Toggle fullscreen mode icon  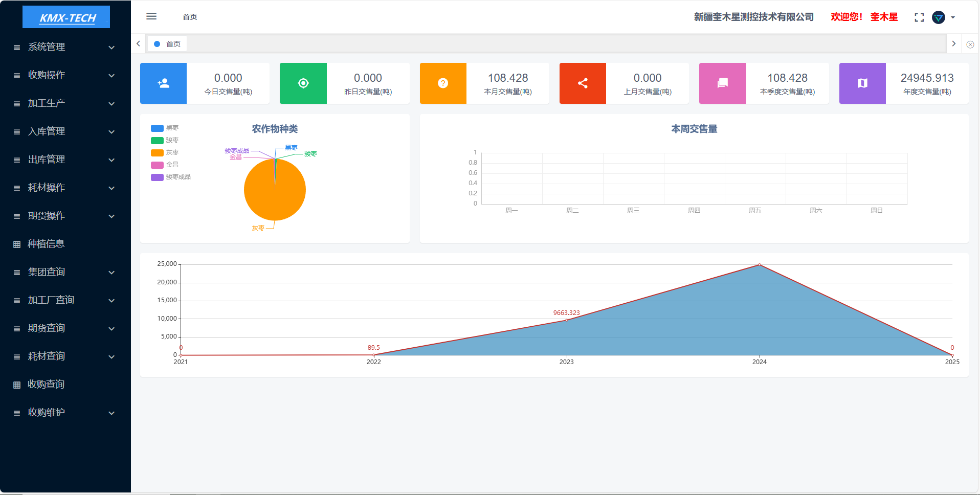tap(919, 17)
